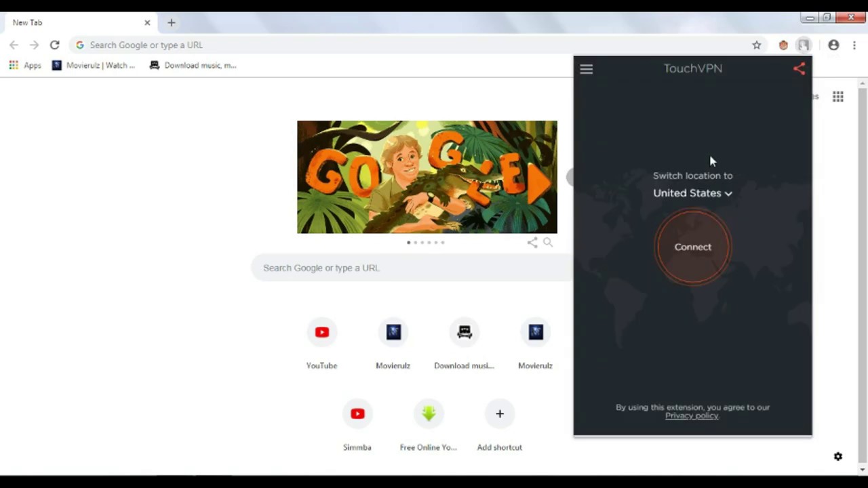Open the TouchVPN hamburger menu

[x=587, y=69]
